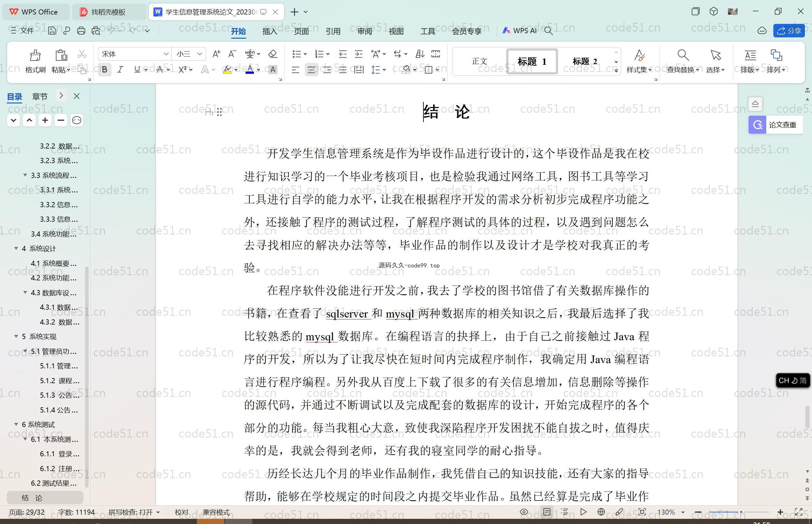Click the Print icon in quick toolbar
Image resolution: width=812 pixels, height=524 pixels.
[81, 31]
